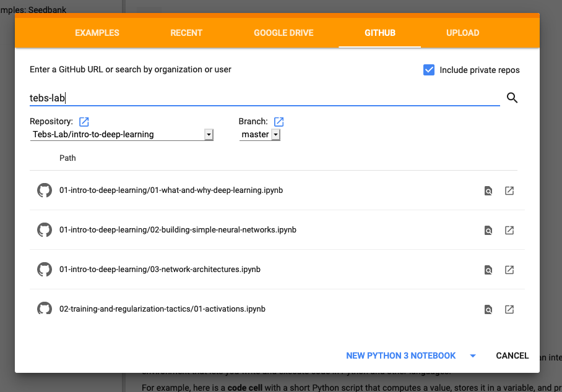562x392 pixels.
Task: Preview 03-network-architectures.ipynb on GitHub
Action: click(488, 270)
